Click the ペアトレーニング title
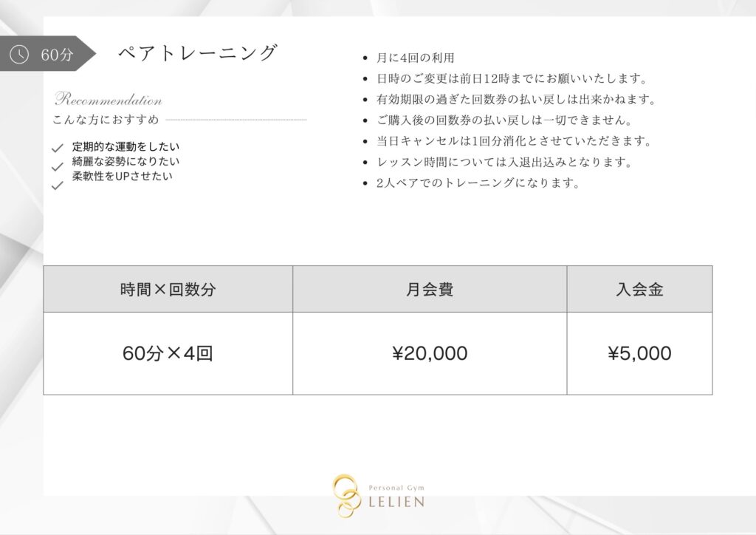This screenshot has height=535, width=756. coord(198,52)
